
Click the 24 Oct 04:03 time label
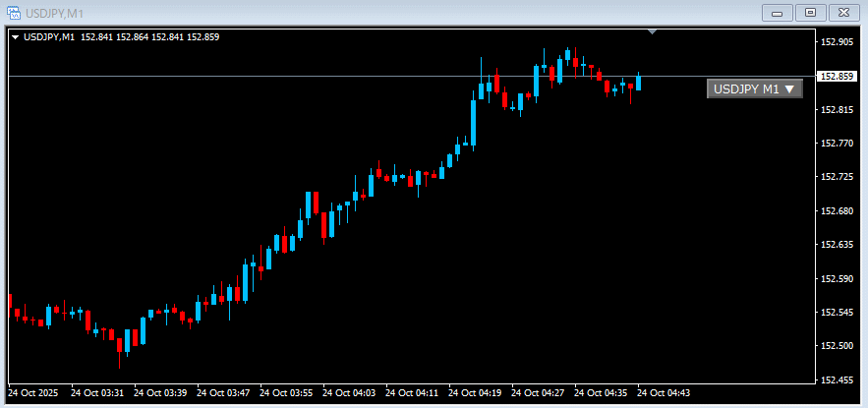click(x=350, y=392)
